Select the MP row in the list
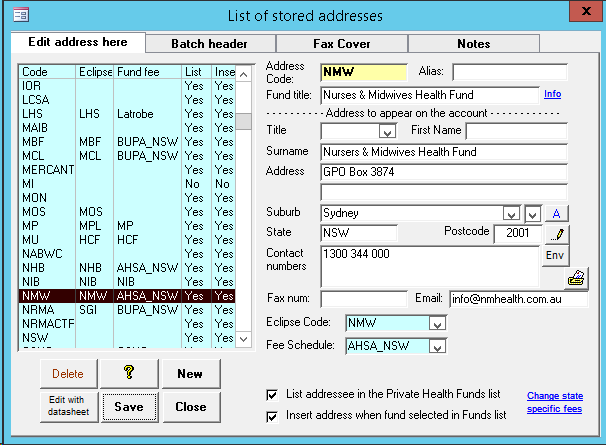Screen dimensions: 606x445 [x=127, y=226]
